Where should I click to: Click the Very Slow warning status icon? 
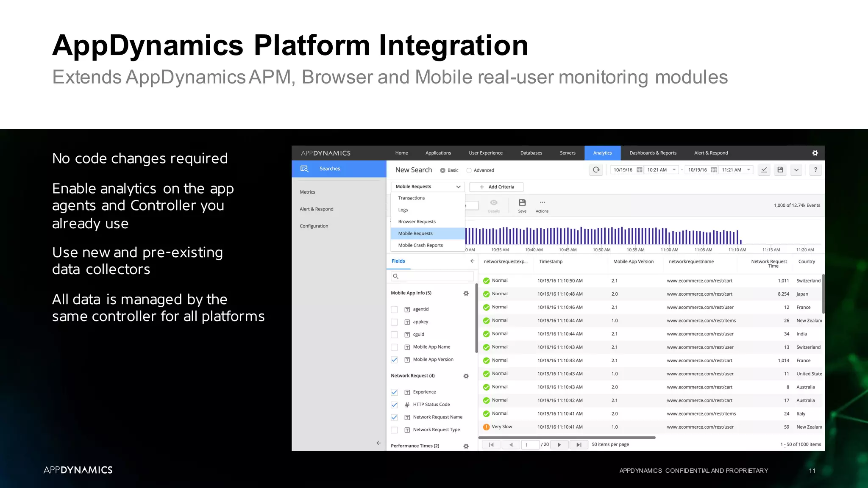[486, 427]
